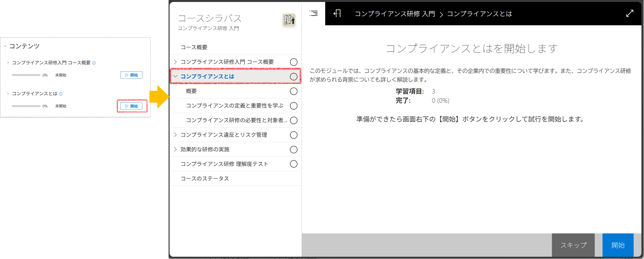
Task: Click progress bar of コンプライアンスとは at 0%
Action: 26,106
